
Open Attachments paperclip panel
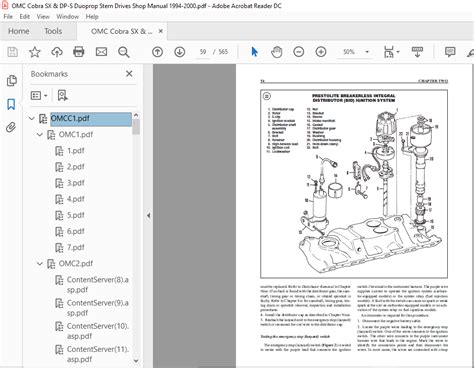click(x=11, y=127)
